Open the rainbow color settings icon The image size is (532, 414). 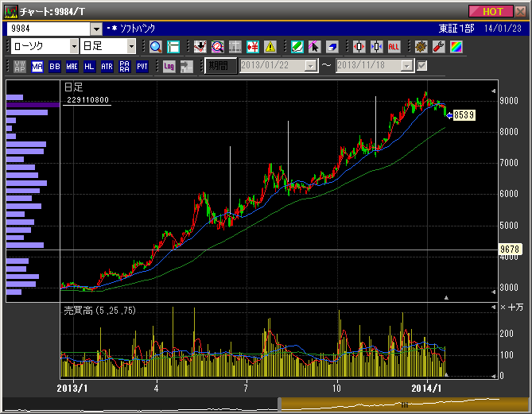456,46
